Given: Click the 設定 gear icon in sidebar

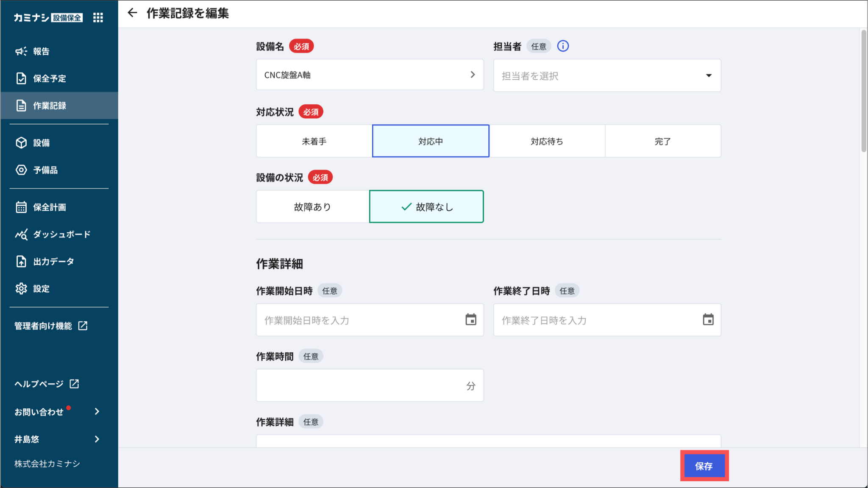Looking at the screenshot, I should [21, 289].
